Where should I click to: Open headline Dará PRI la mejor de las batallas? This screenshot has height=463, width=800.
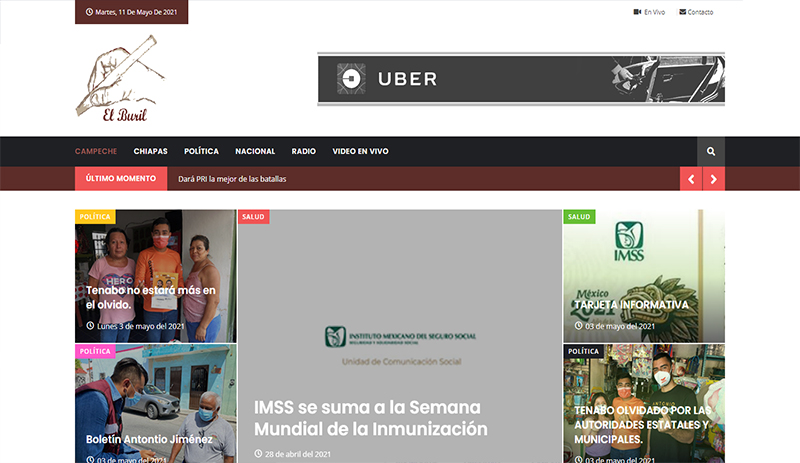pos(232,179)
